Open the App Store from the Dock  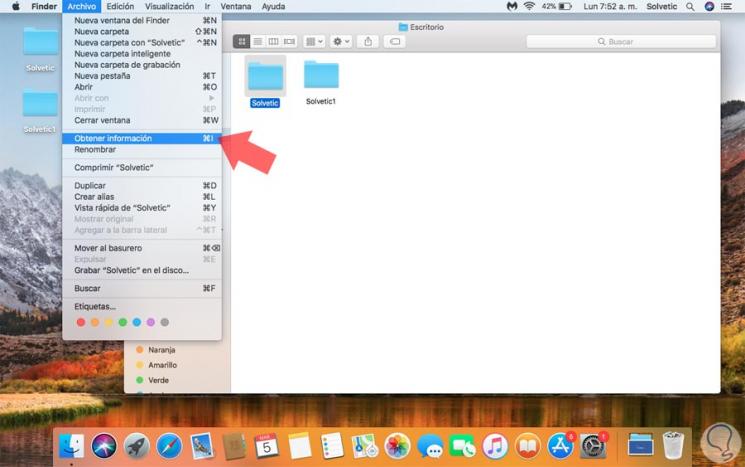coord(561,445)
